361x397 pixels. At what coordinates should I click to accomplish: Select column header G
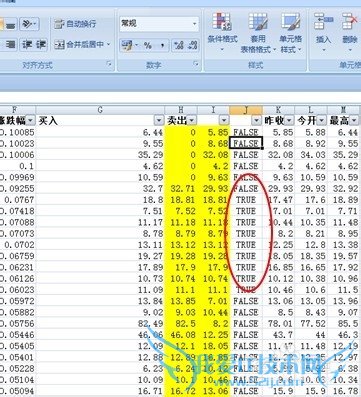100,110
